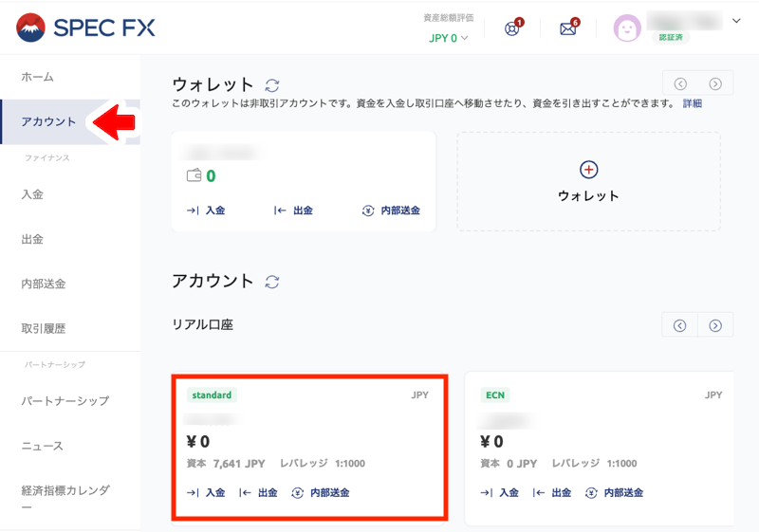Click the SPEC FX logo
The width and height of the screenshot is (759, 532).
pyautogui.click(x=85, y=28)
